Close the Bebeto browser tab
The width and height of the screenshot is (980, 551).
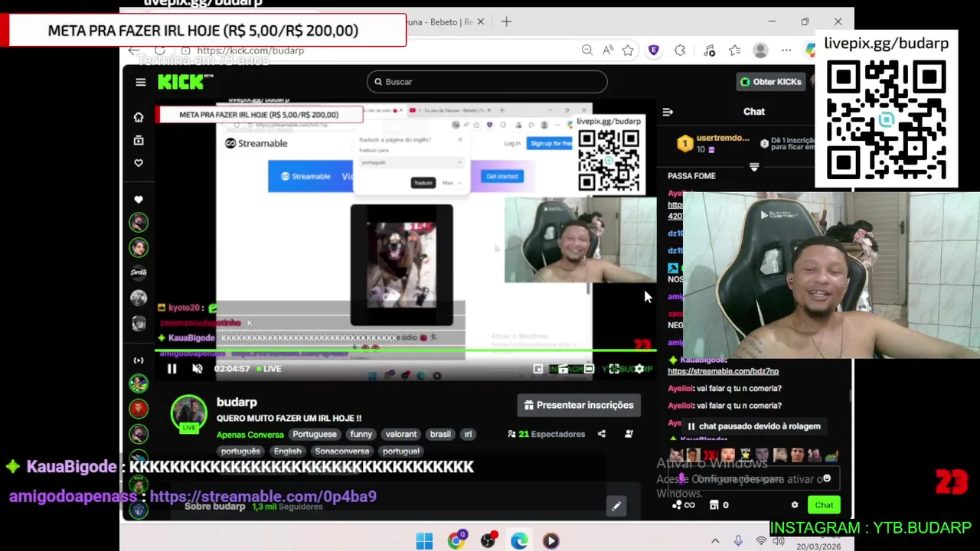(x=481, y=21)
